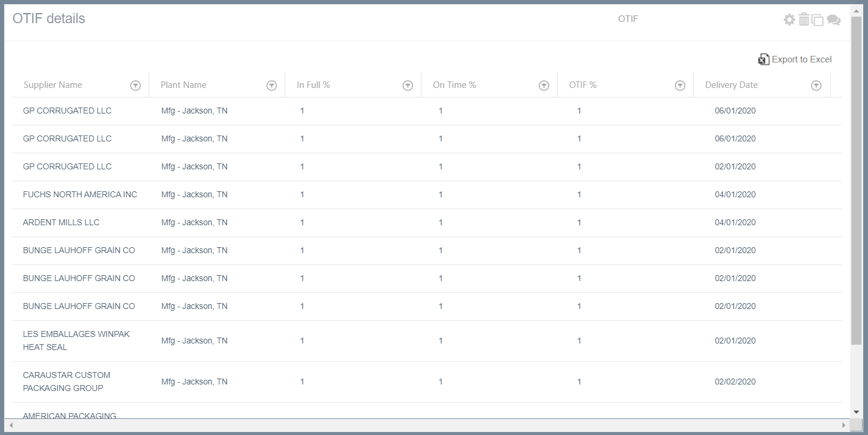This screenshot has height=435, width=868.
Task: Open the comments speech bubble icon
Action: pyautogui.click(x=834, y=20)
